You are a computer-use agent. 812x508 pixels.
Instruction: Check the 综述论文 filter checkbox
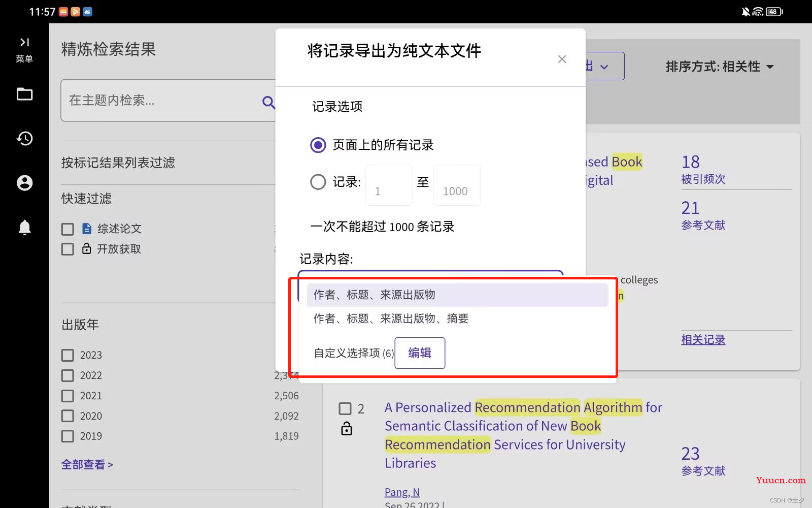pyautogui.click(x=67, y=229)
